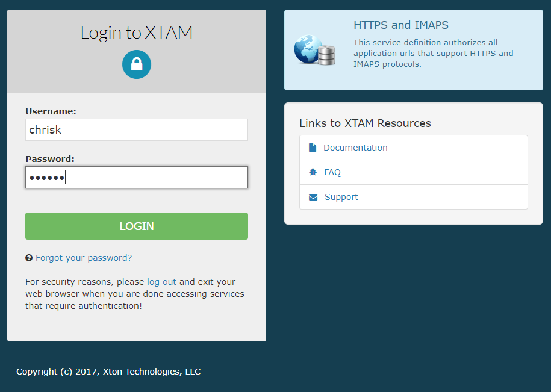Click the 'HTTPS and IMAPS' heading
This screenshot has height=392, width=551.
point(401,25)
